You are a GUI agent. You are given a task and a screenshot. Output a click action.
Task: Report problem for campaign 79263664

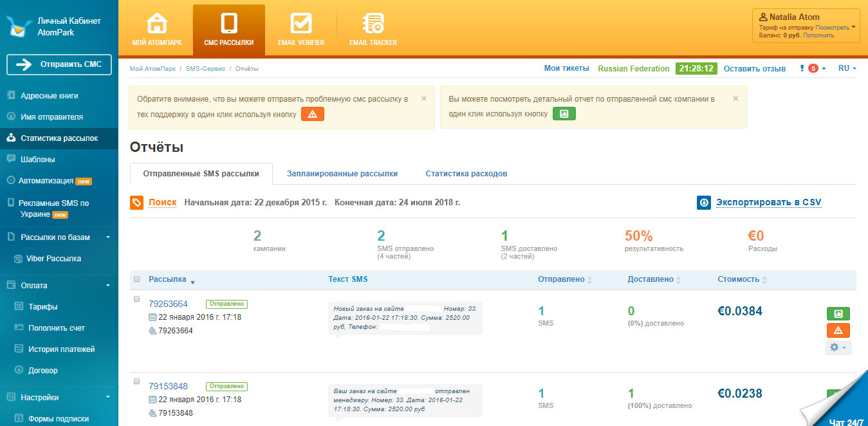coord(838,330)
